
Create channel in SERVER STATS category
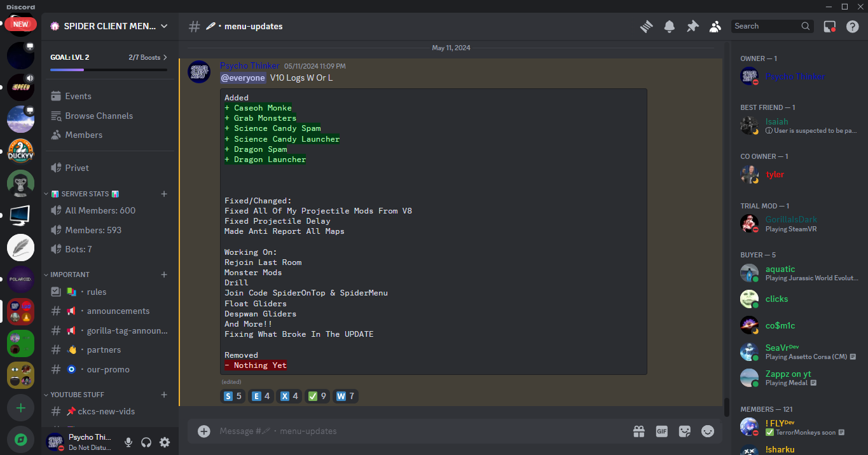tap(164, 194)
